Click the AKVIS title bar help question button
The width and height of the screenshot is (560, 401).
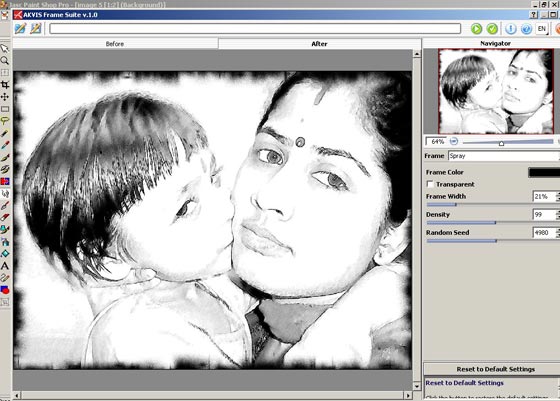[x=534, y=15]
